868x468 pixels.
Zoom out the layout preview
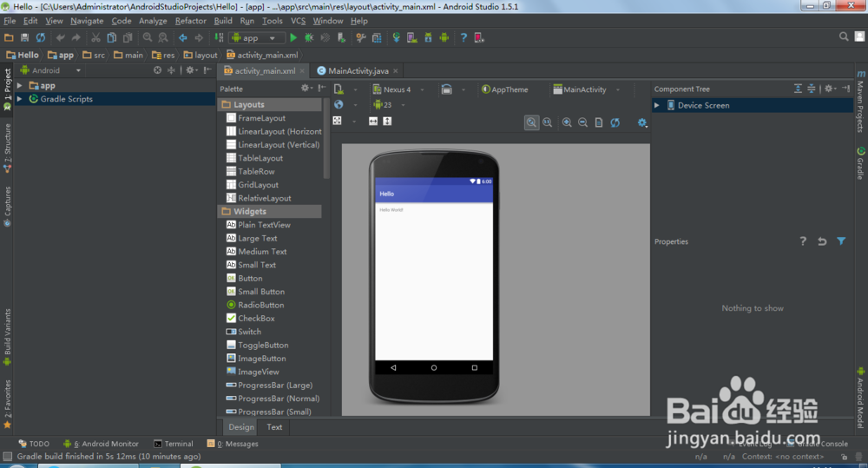[583, 122]
